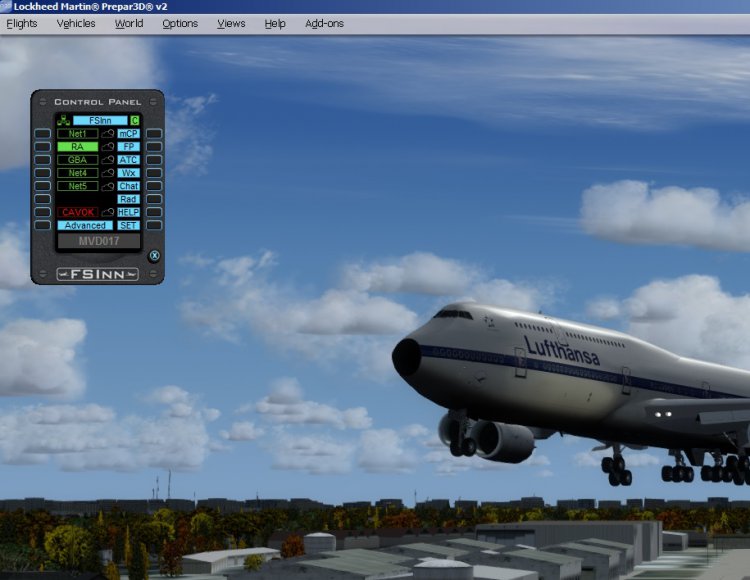Click the FSInn logo plate at panel bottom
750x580 pixels.
[x=98, y=274]
